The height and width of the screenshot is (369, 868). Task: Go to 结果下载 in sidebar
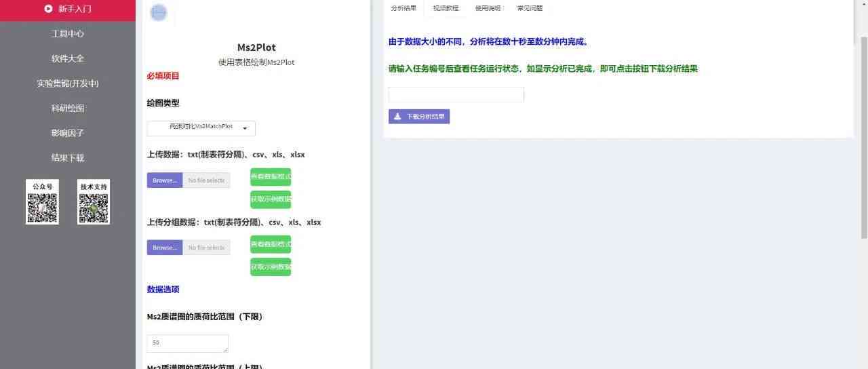68,157
